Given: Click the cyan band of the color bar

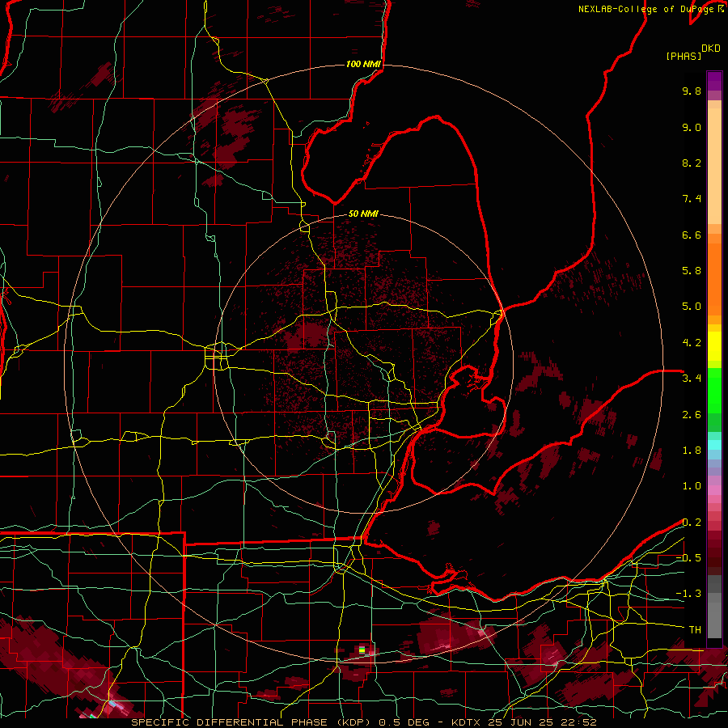Looking at the screenshot, I should 714,445.
